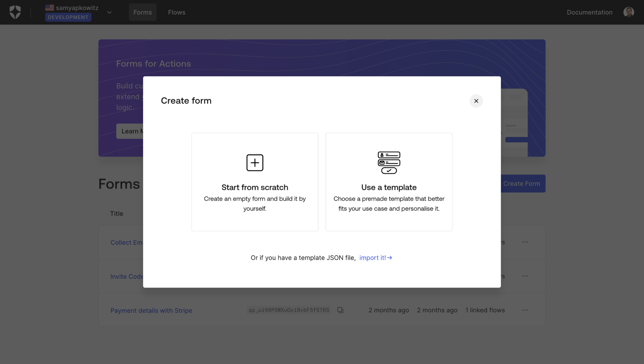Open options menu for Collect Email row
Viewport: 644px width, 364px height.
(525, 242)
